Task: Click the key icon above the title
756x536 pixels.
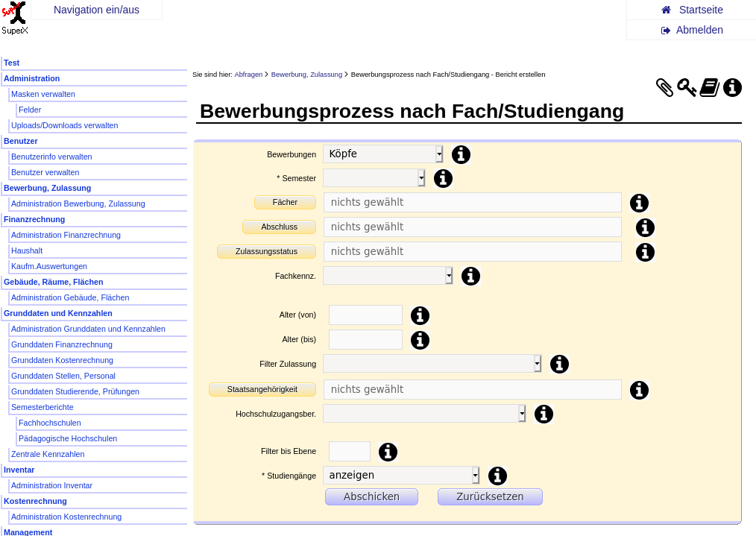Action: [687, 88]
